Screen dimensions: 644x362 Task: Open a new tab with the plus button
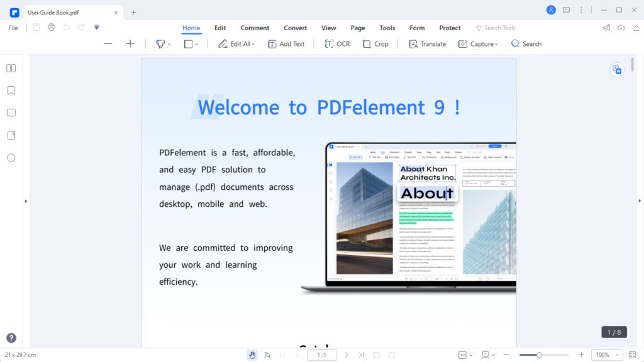(133, 13)
